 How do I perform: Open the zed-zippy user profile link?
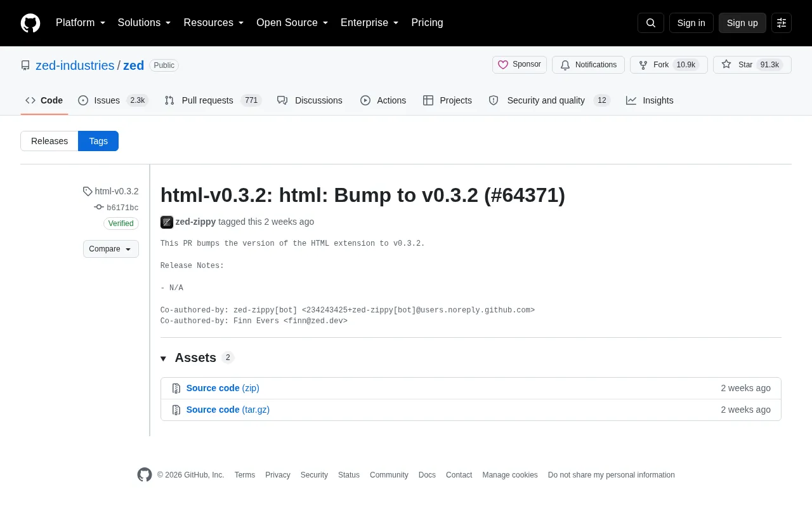(x=195, y=222)
